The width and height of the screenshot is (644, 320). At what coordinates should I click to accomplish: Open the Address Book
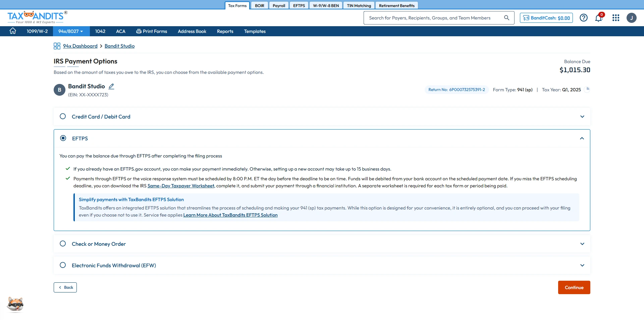pos(192,31)
